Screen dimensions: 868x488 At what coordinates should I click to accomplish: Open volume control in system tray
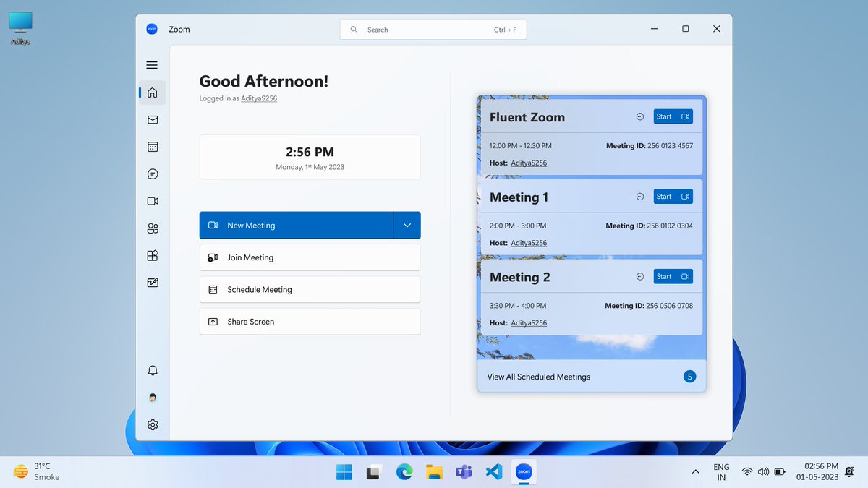pos(763,472)
